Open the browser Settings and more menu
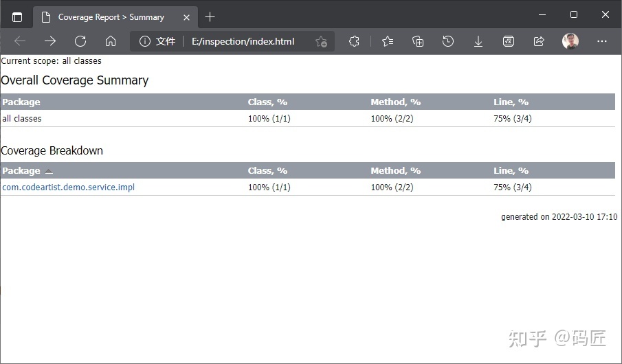Screen dimensions: 622x364 coord(602,41)
